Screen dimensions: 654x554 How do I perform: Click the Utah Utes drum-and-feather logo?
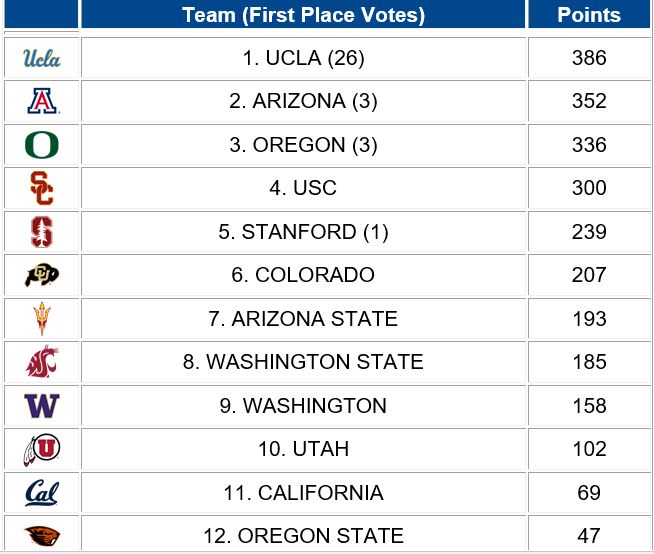(x=42, y=449)
